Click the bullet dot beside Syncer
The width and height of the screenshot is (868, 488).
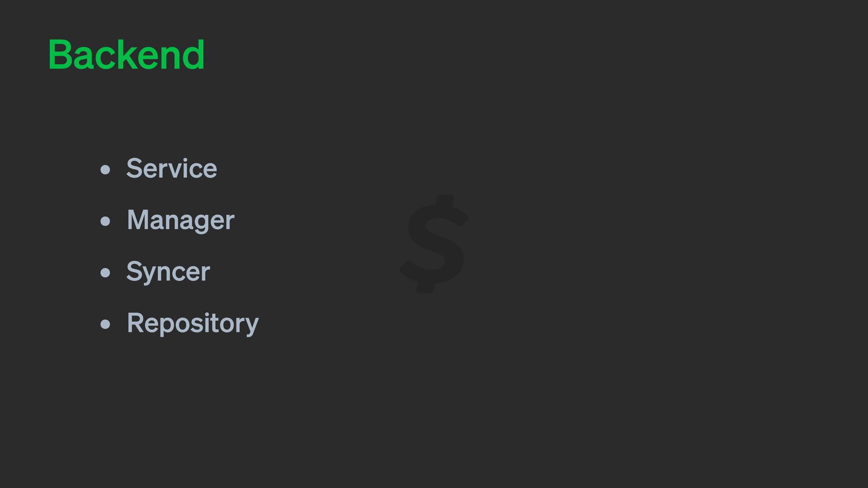(x=105, y=273)
